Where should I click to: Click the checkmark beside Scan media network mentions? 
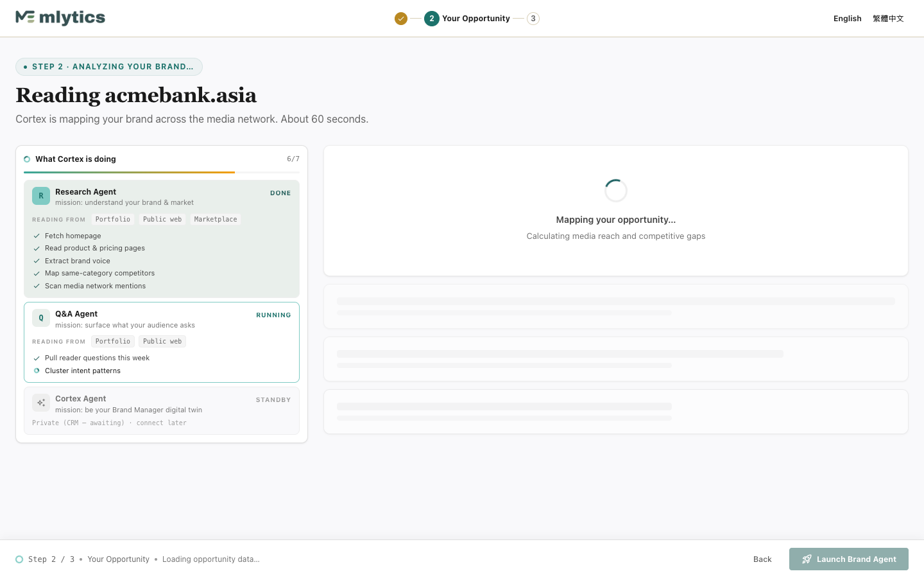(x=37, y=286)
